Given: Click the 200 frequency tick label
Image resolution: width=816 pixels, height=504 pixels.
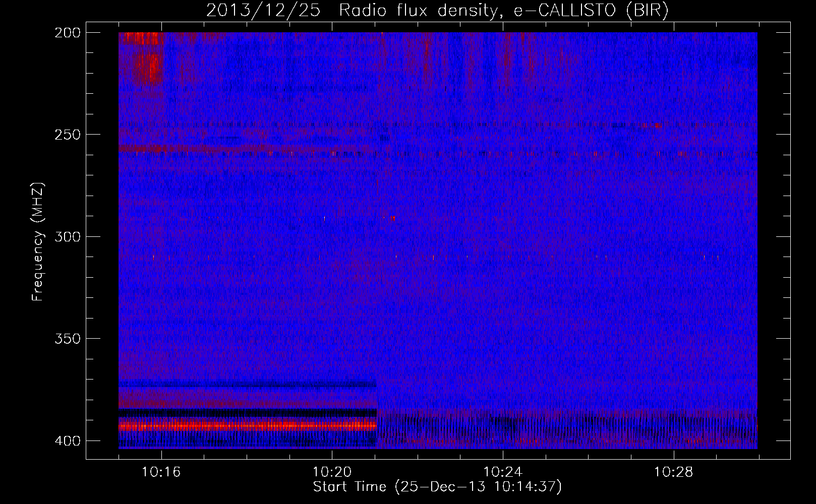Looking at the screenshot, I should (x=68, y=33).
